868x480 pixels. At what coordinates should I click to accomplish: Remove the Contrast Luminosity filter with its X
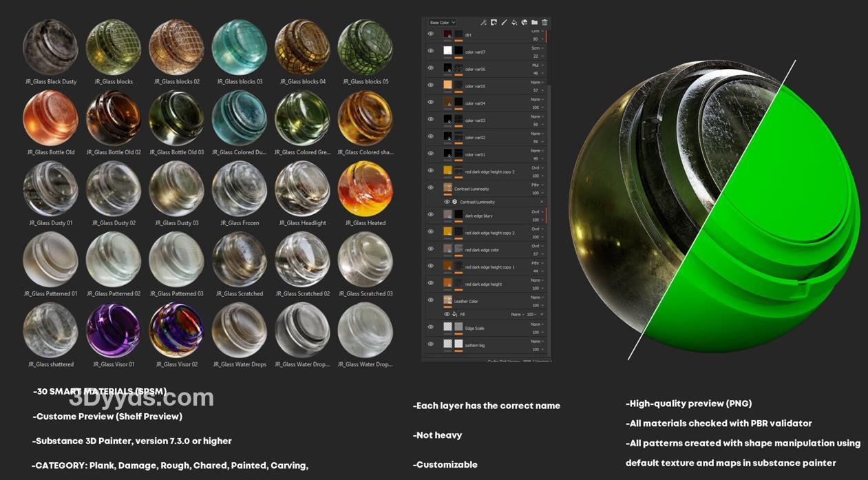tap(542, 202)
